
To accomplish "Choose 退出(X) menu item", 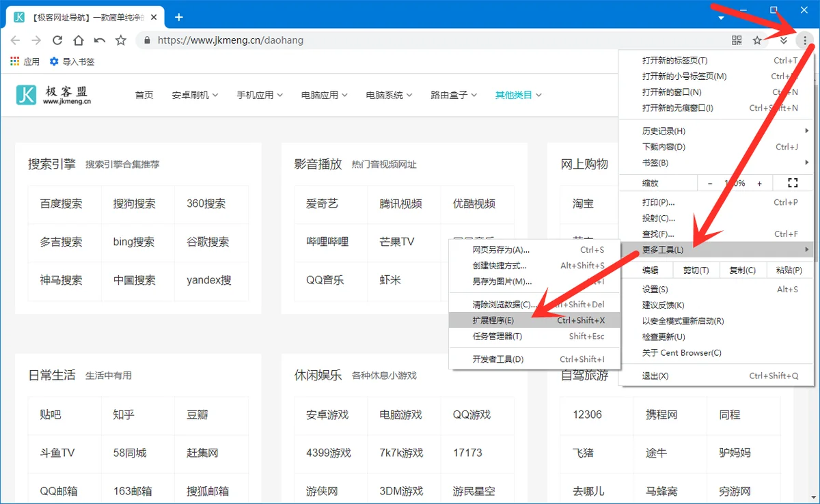I will coord(717,376).
